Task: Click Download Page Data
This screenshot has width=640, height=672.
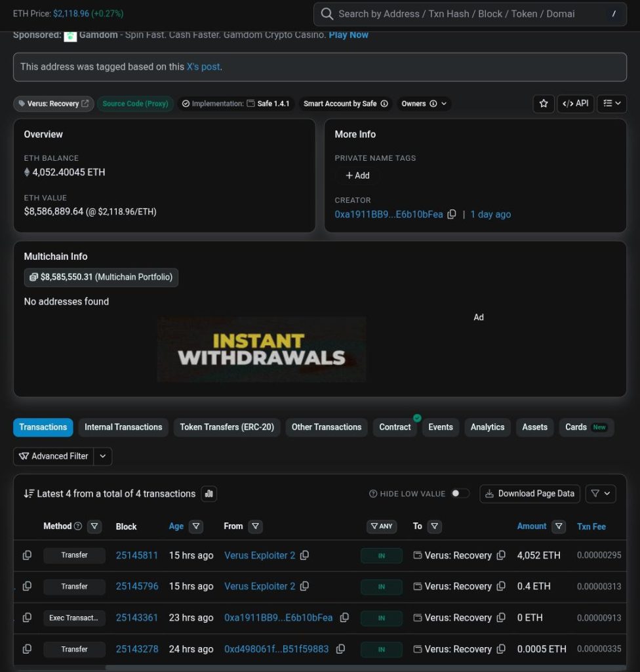Action: 530,493
